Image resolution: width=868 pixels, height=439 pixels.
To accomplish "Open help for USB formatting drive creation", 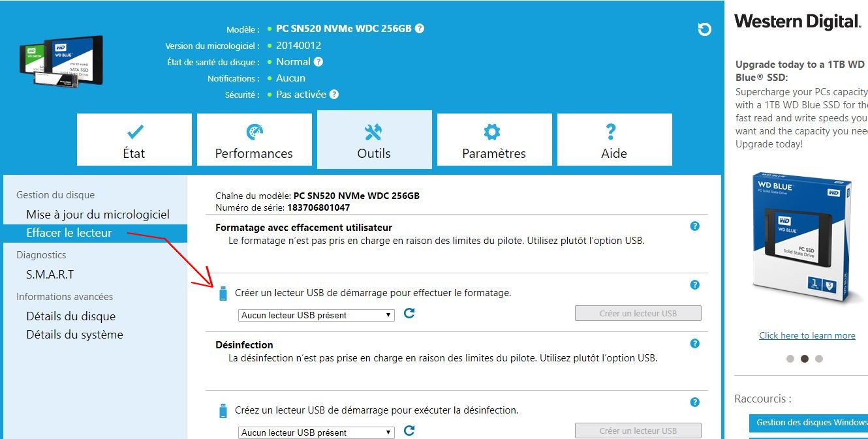I will (694, 285).
